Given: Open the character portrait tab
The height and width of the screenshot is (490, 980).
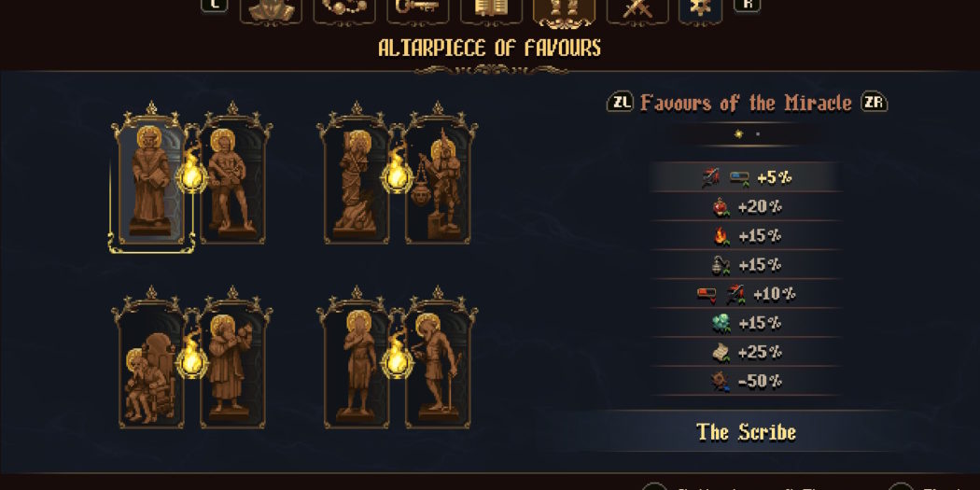Looking at the screenshot, I should click(x=270, y=10).
